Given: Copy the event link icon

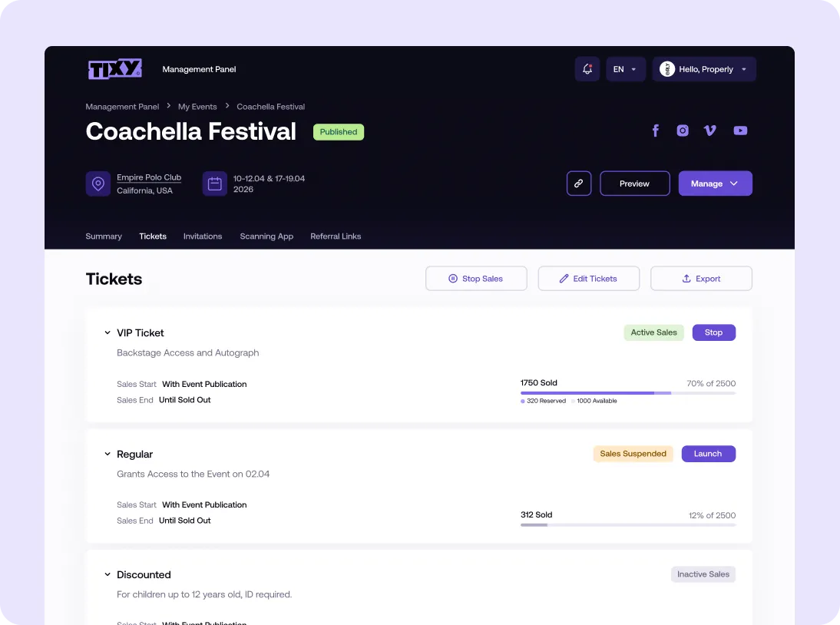Looking at the screenshot, I should coord(579,184).
